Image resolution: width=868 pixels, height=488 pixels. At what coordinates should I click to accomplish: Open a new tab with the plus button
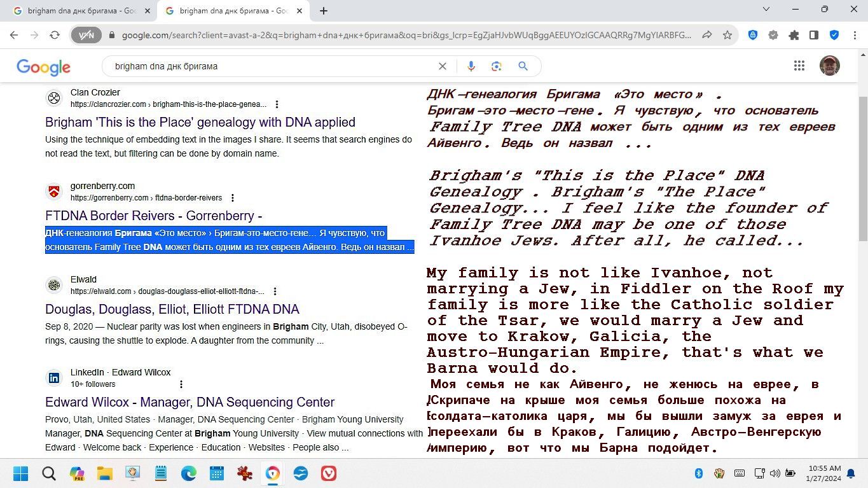[x=324, y=11]
